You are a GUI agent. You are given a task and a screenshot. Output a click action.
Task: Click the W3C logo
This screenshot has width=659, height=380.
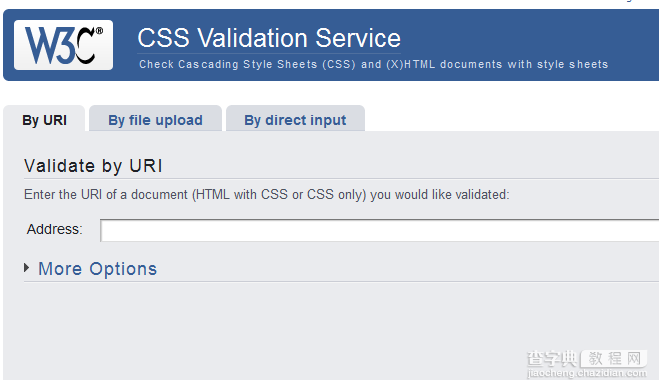63,45
